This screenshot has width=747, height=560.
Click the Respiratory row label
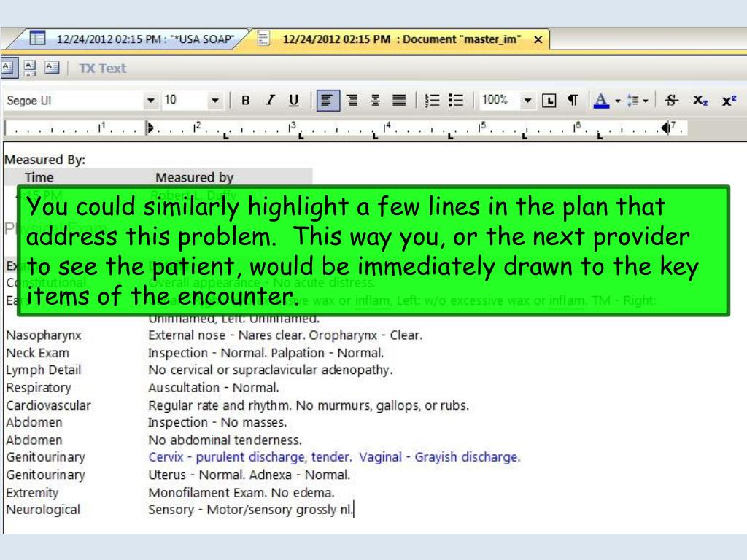pyautogui.click(x=39, y=388)
